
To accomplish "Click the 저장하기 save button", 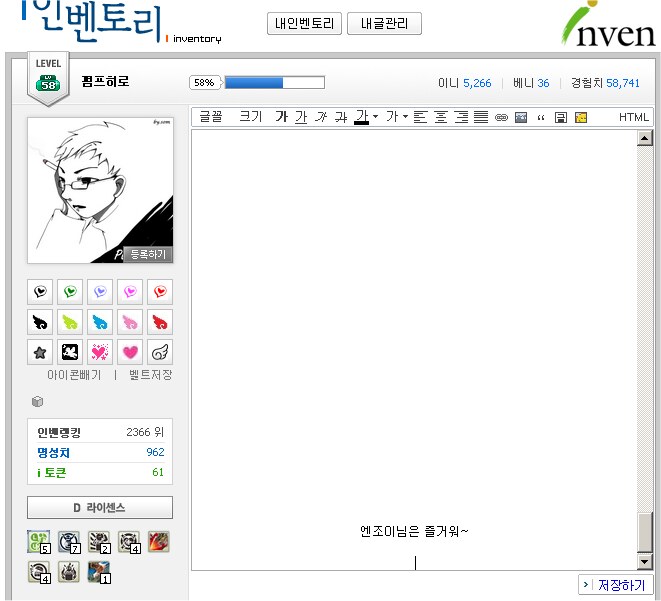I will tap(616, 585).
